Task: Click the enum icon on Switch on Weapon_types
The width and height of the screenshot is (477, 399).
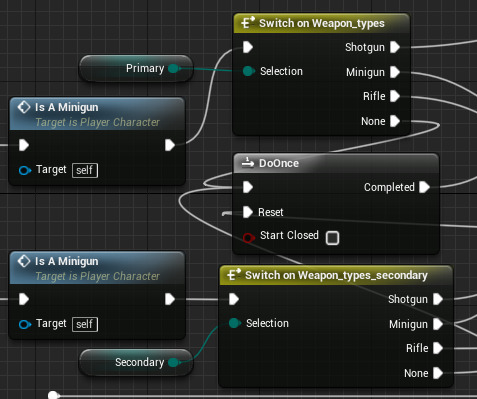Action: (x=248, y=23)
